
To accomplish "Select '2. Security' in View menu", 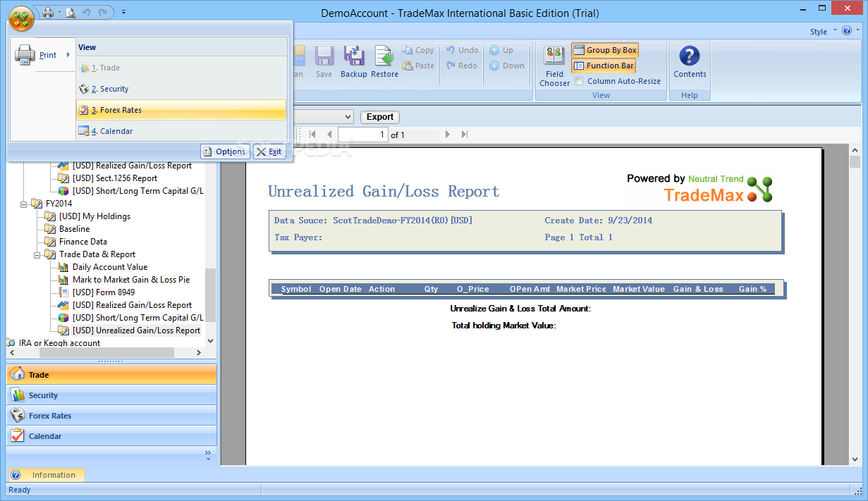I will [181, 89].
